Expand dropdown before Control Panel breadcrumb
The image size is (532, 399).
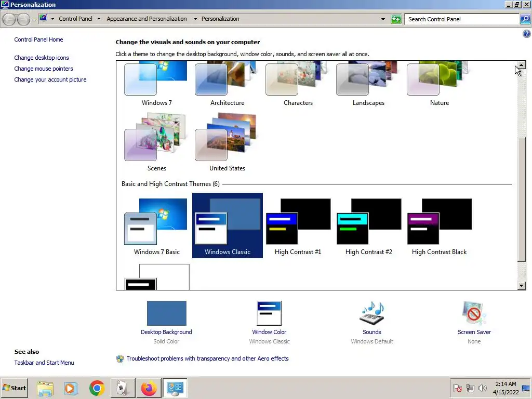click(x=52, y=19)
